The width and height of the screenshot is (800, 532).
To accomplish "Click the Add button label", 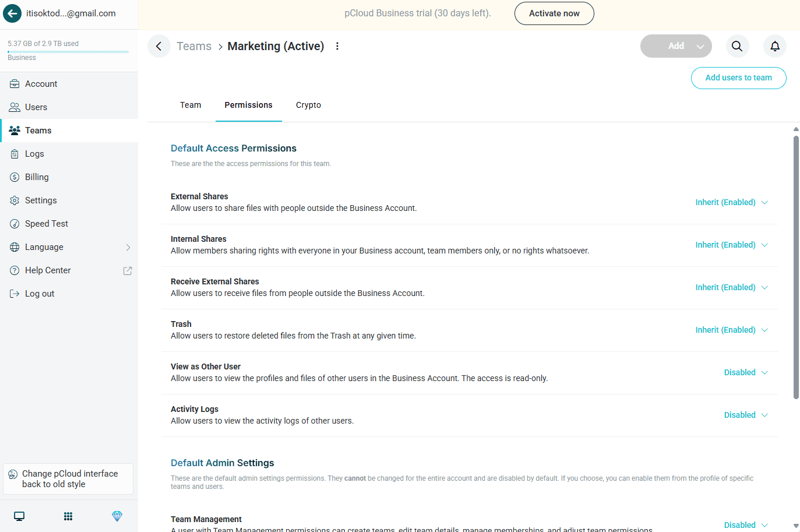I will (676, 46).
